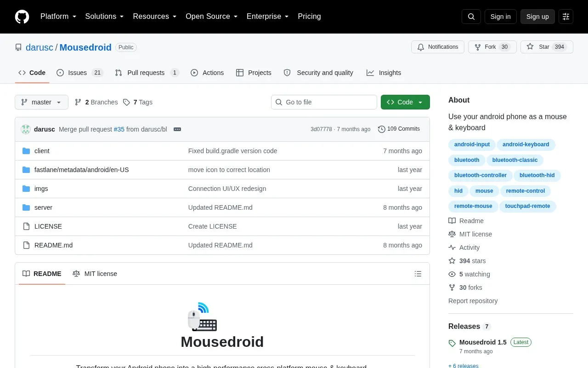
Task: Open MIT license link in About
Action: point(470,234)
